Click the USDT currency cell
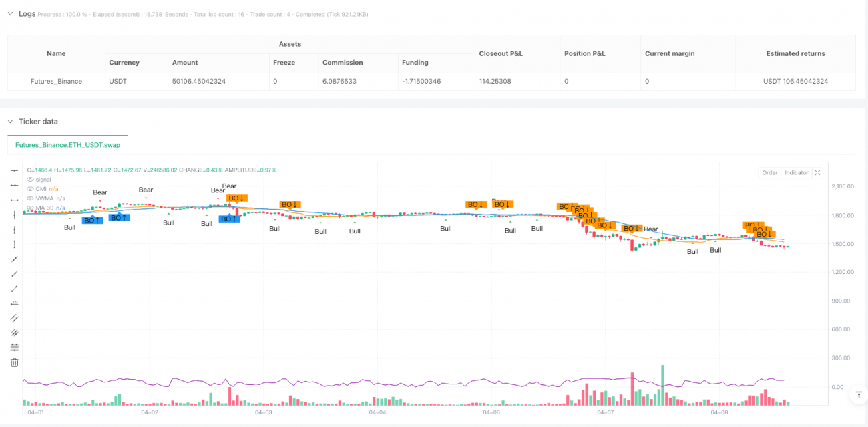The width and height of the screenshot is (868, 427). click(119, 81)
